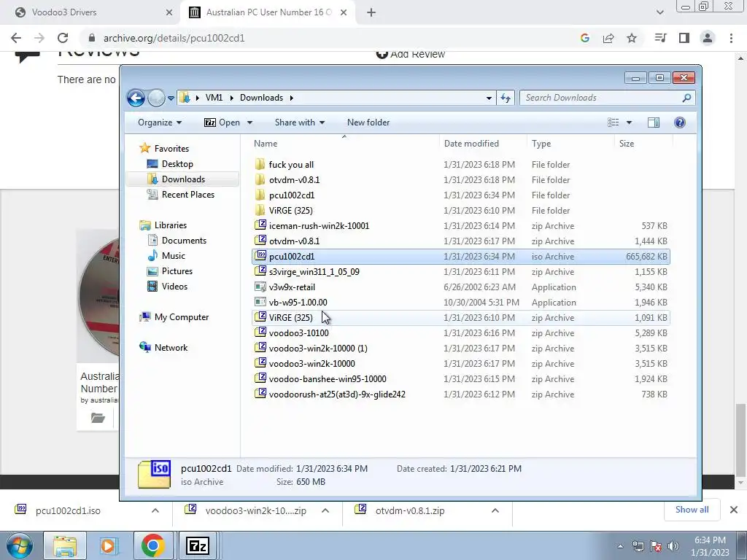The width and height of the screenshot is (747, 560).
Task: Open 7-Zip from the taskbar
Action: pyautogui.click(x=197, y=545)
